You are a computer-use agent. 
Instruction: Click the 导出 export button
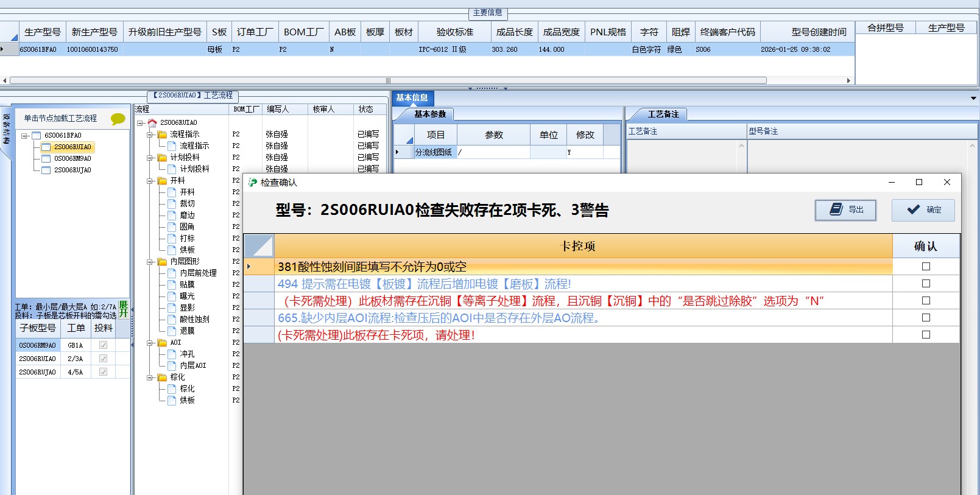[x=845, y=209]
